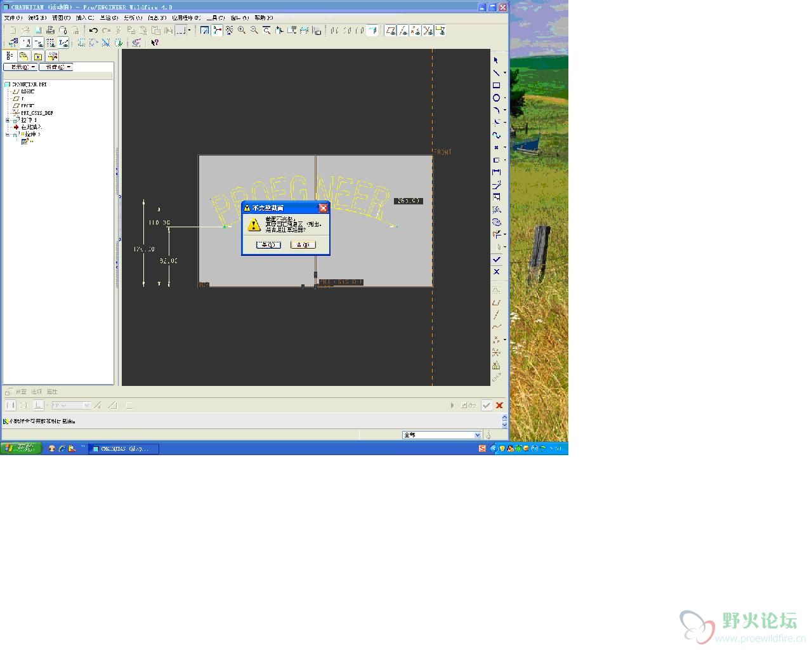Image resolution: width=812 pixels, height=650 pixels.
Task: Choose the Circle sketch tool
Action: pos(496,98)
